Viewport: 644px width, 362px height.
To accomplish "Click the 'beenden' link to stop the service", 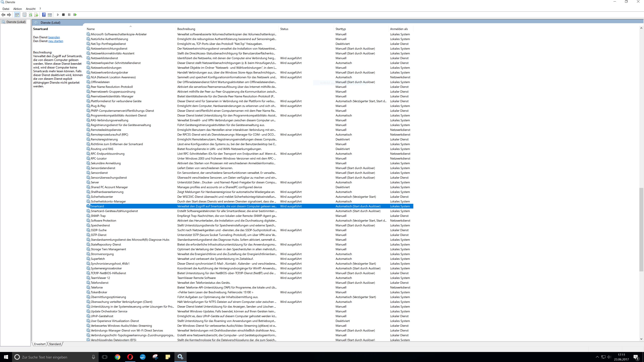I will click(x=54, y=37).
